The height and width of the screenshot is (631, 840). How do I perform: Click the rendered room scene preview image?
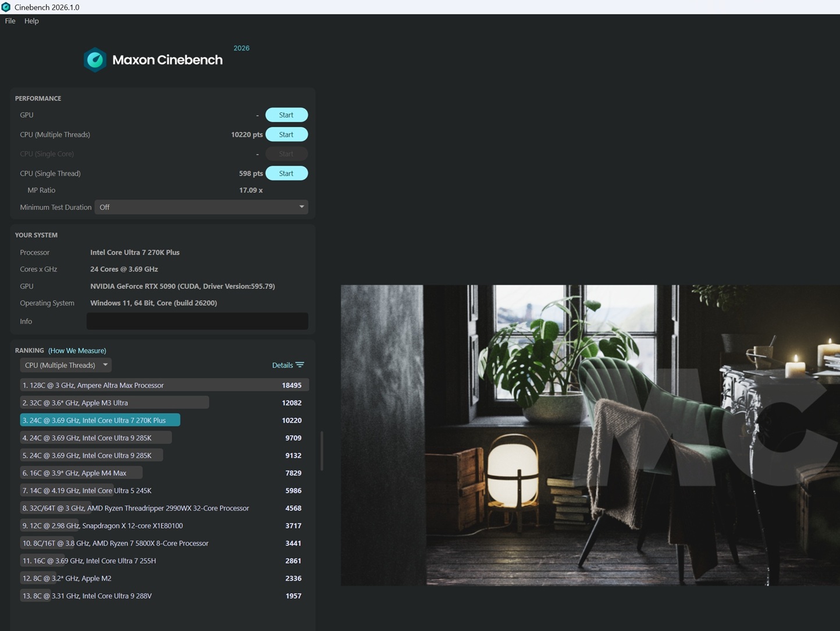(x=590, y=435)
